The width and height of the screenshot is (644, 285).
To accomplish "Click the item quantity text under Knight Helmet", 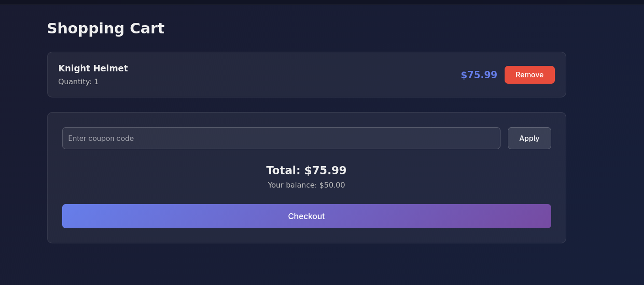I will click(x=78, y=82).
